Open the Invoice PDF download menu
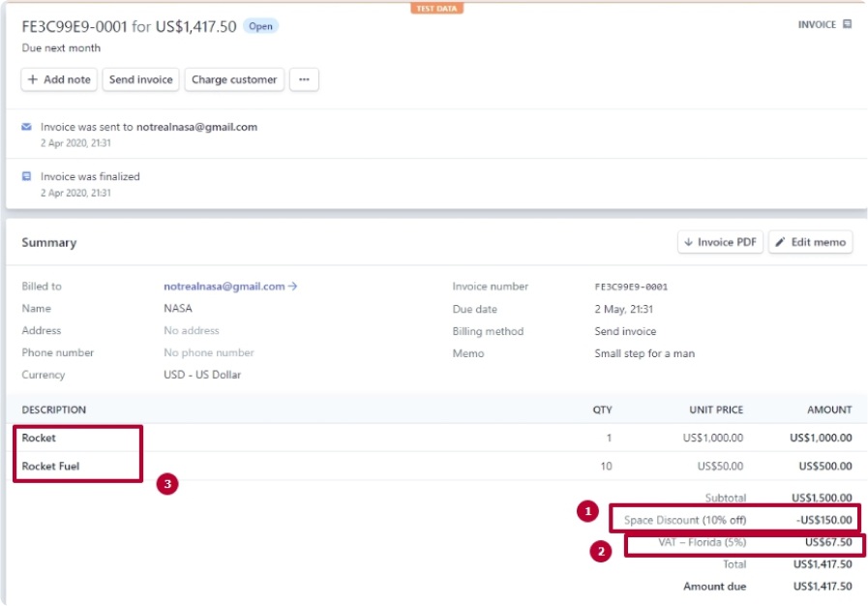This screenshot has height=606, width=868. pyautogui.click(x=720, y=241)
